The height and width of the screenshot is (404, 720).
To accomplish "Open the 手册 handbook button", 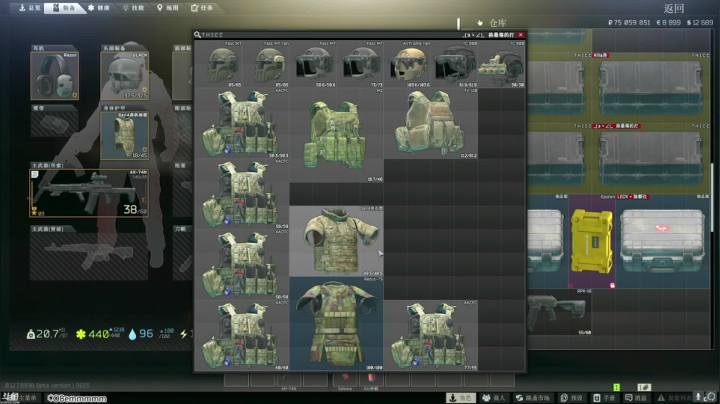I will click(604, 398).
